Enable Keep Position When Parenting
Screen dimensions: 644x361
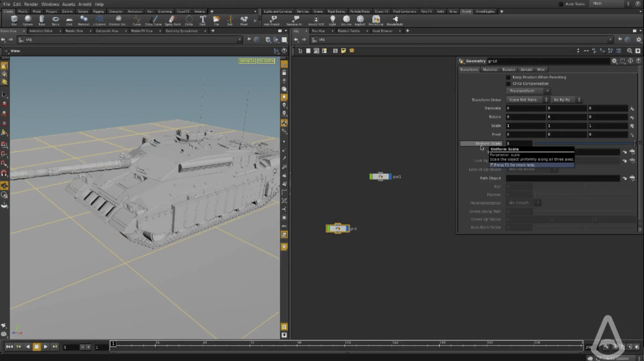coord(508,77)
